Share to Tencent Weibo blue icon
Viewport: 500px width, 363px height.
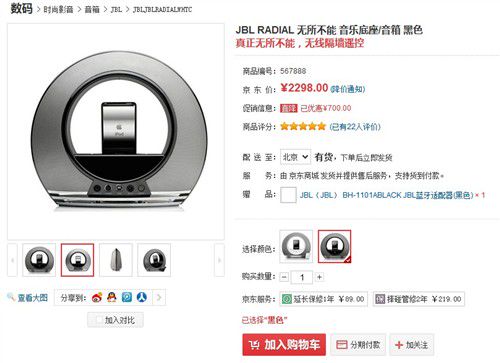pos(127,297)
